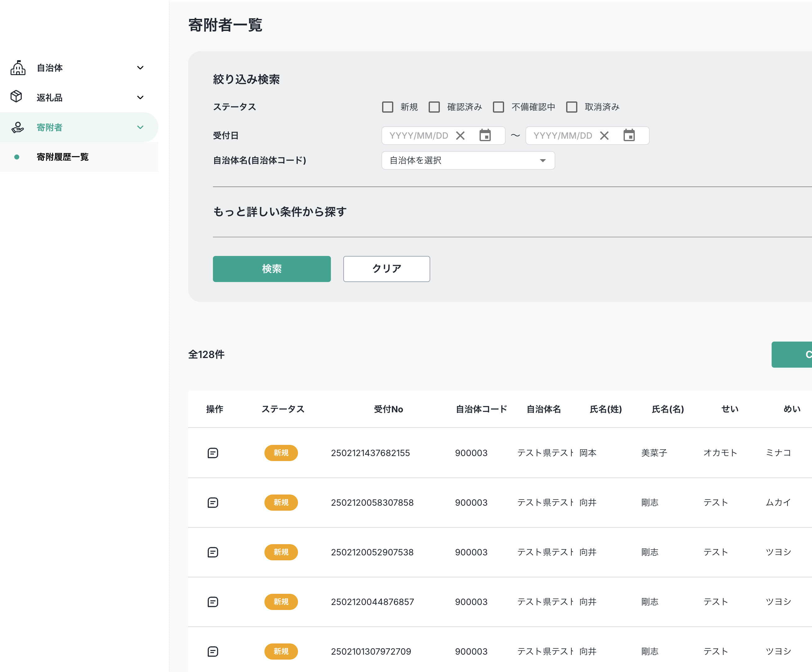Check the 不備確認中 status checkbox
The width and height of the screenshot is (812, 672).
(x=498, y=107)
